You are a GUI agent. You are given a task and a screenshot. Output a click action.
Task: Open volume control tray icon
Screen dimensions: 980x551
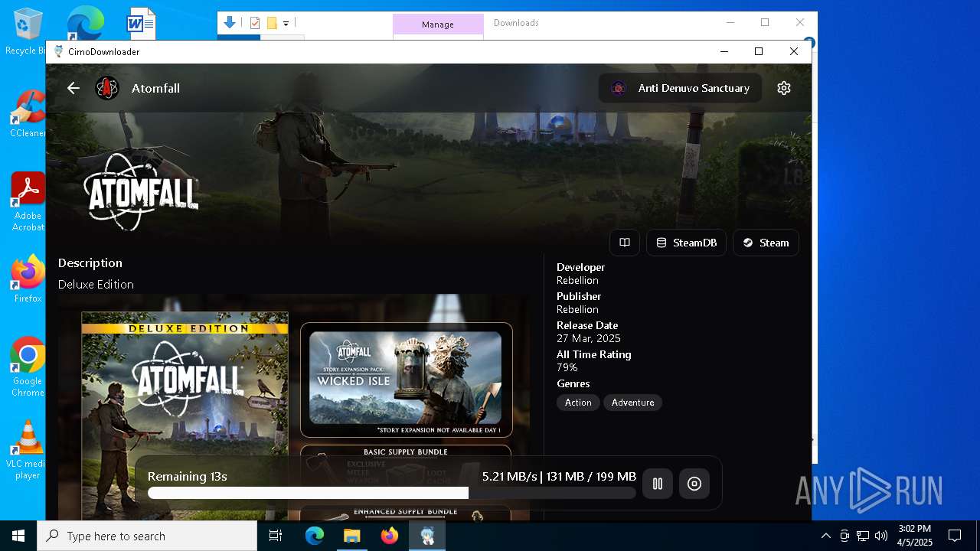tap(881, 536)
